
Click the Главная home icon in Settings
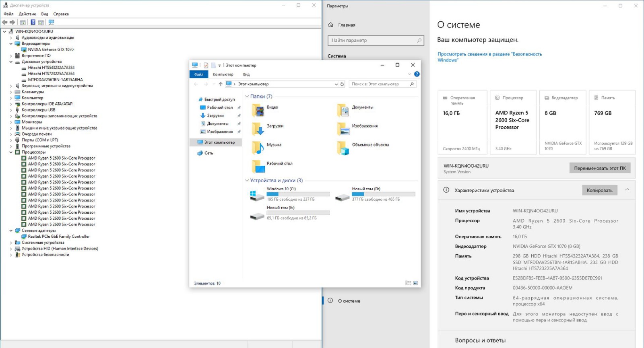[x=331, y=25]
